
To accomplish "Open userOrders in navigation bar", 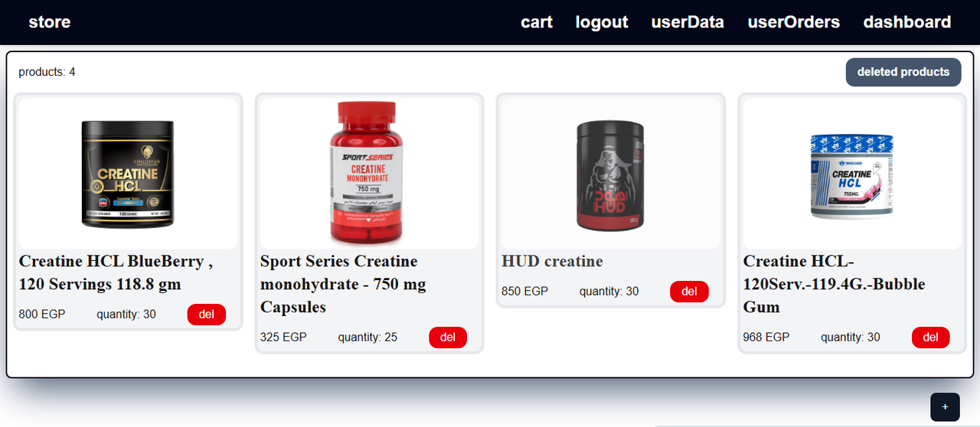I will coord(794,22).
